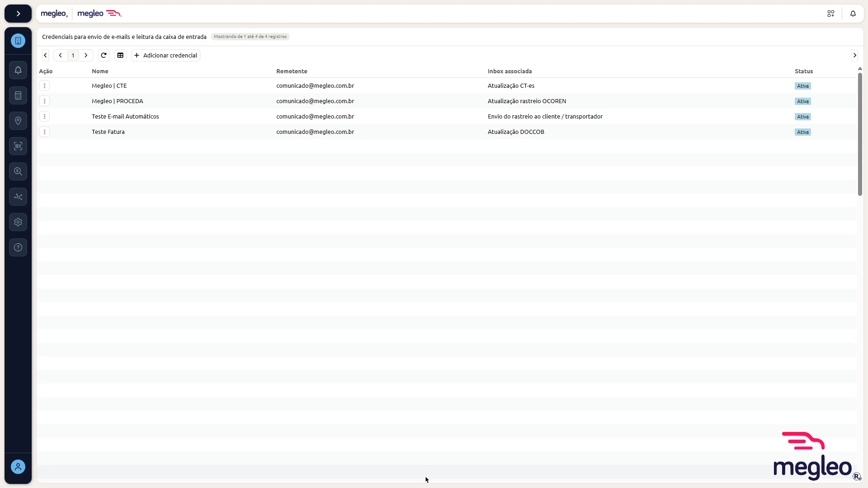Viewport: 868px width, 488px height.
Task: Click Ativa badge in Teste Fatura row
Action: 803,132
